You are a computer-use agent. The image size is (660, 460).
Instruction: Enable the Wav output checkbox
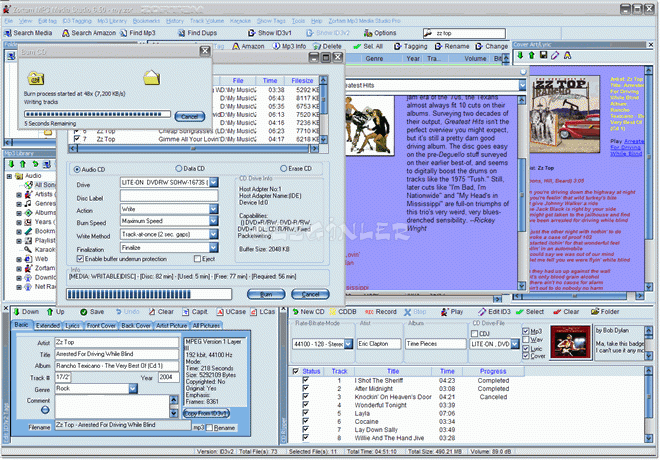click(x=526, y=340)
